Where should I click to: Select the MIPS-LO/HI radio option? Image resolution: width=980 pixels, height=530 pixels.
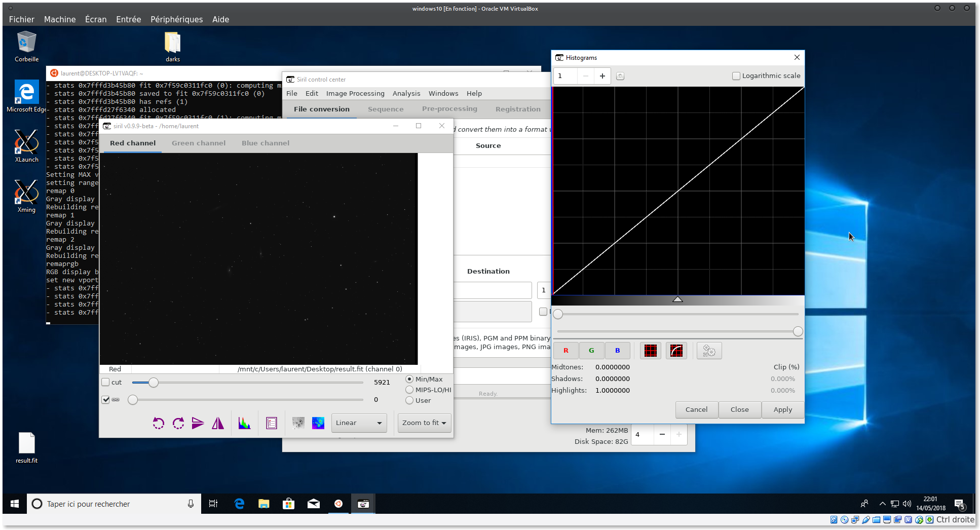(409, 390)
